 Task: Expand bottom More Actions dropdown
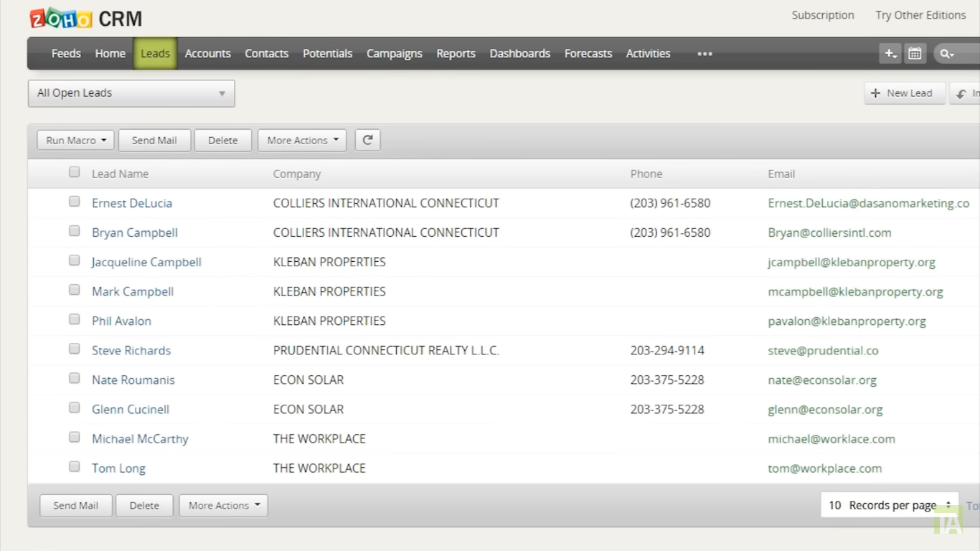pyautogui.click(x=223, y=506)
